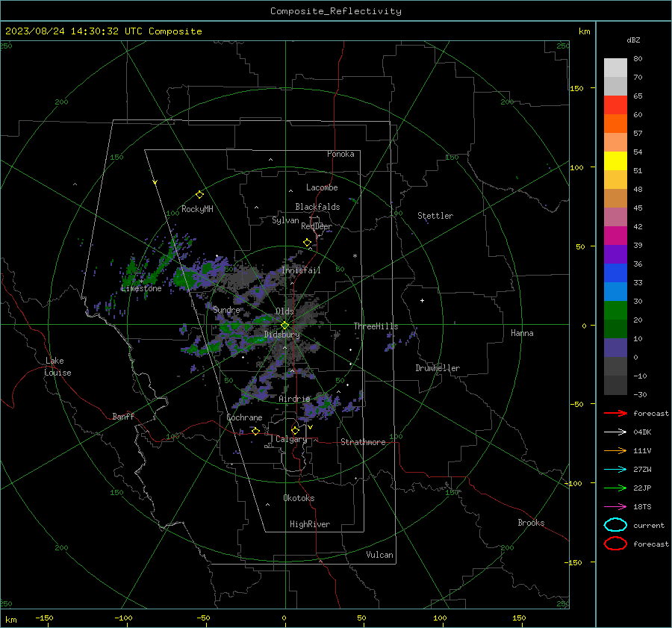Click the dBZ legend heading
Image resolution: width=672 pixels, height=628 pixels.
633,40
